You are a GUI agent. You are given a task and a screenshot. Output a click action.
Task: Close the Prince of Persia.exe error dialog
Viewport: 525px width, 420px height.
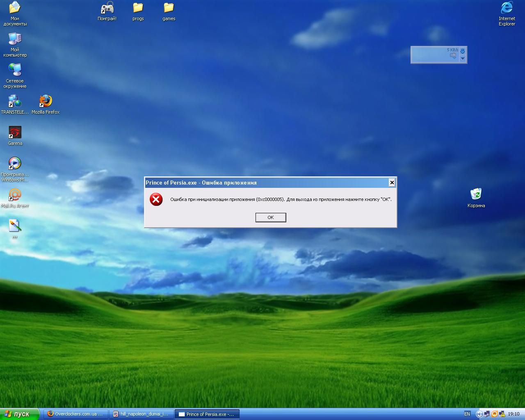point(392,183)
